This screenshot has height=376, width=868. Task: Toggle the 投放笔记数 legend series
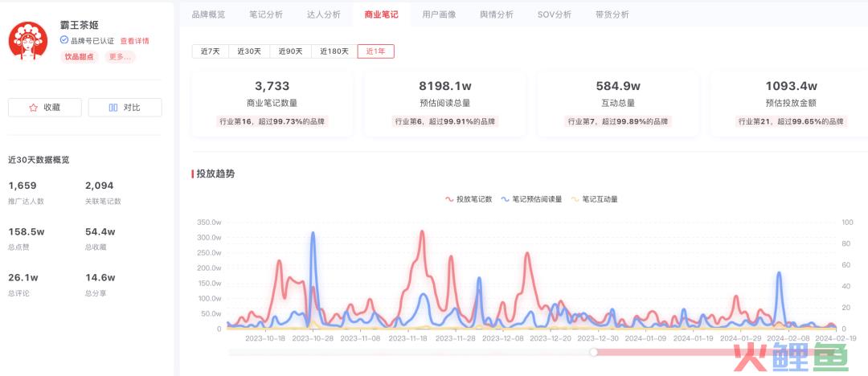(x=469, y=199)
